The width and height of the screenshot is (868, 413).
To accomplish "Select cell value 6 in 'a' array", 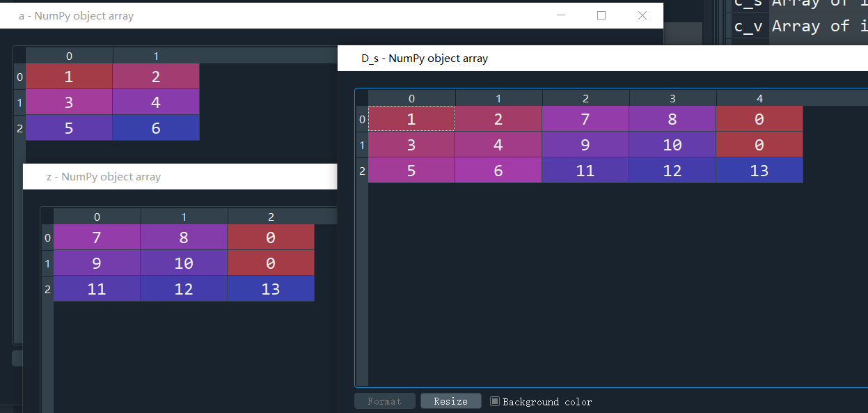I will tap(156, 128).
